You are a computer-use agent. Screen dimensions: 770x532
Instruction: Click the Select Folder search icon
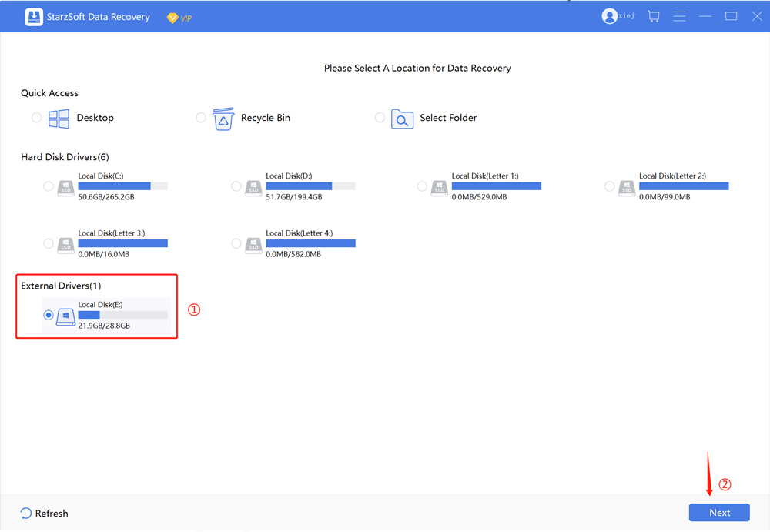(402, 119)
